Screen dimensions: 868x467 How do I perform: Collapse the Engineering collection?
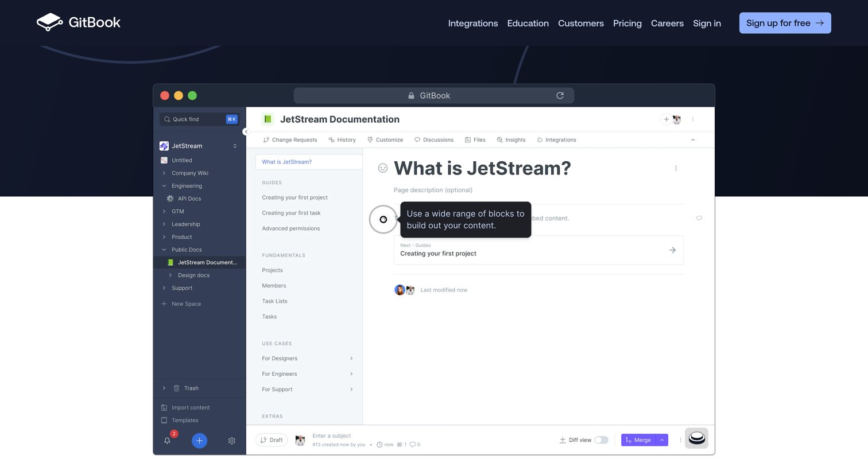click(164, 186)
